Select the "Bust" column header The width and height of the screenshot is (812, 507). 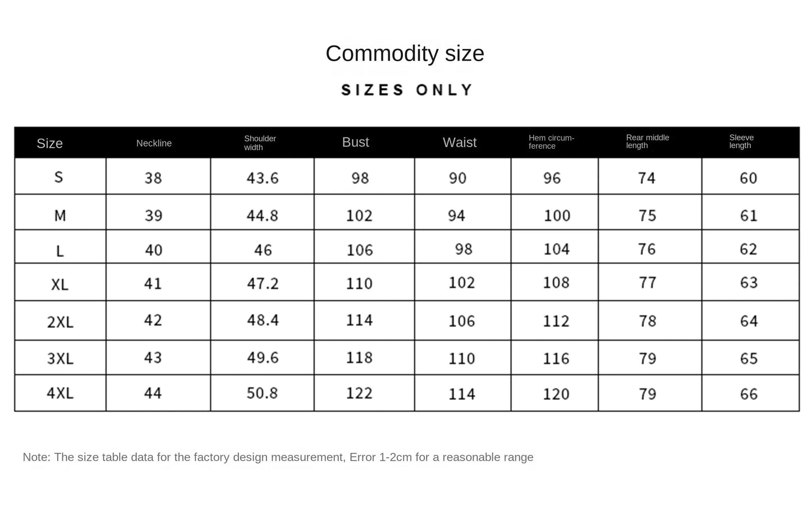tap(355, 142)
